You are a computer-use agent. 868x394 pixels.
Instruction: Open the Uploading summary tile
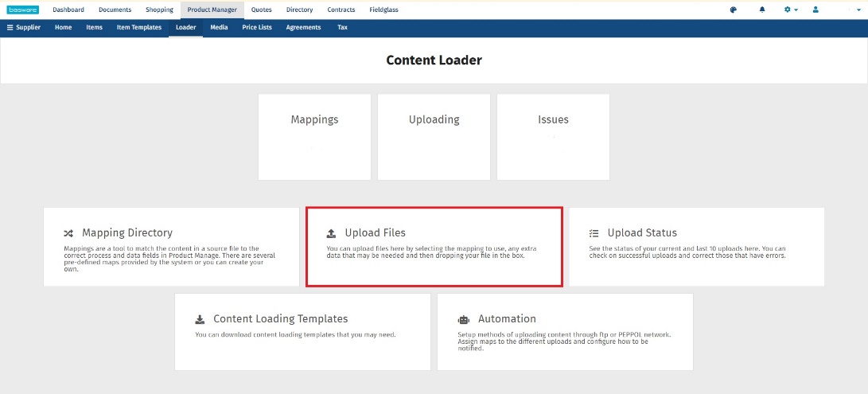point(434,137)
